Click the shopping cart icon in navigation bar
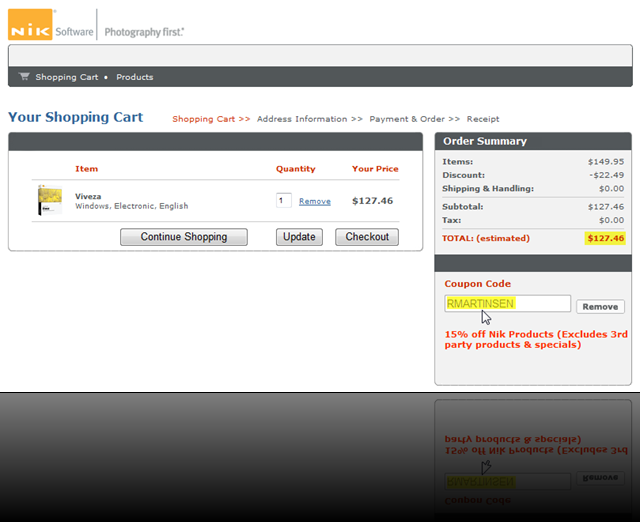The height and width of the screenshot is (522, 640). point(24,76)
